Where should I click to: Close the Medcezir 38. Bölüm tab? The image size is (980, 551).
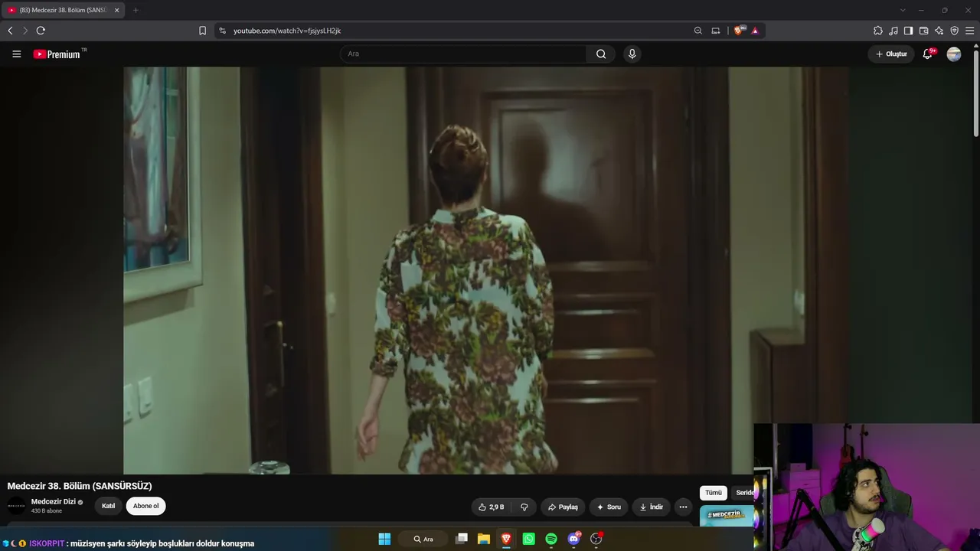(116, 10)
